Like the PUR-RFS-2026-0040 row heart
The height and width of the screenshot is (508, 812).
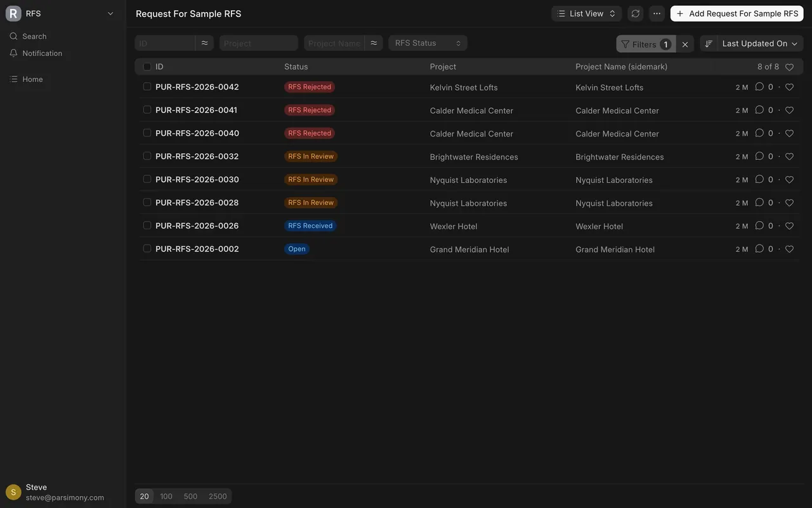click(x=789, y=133)
